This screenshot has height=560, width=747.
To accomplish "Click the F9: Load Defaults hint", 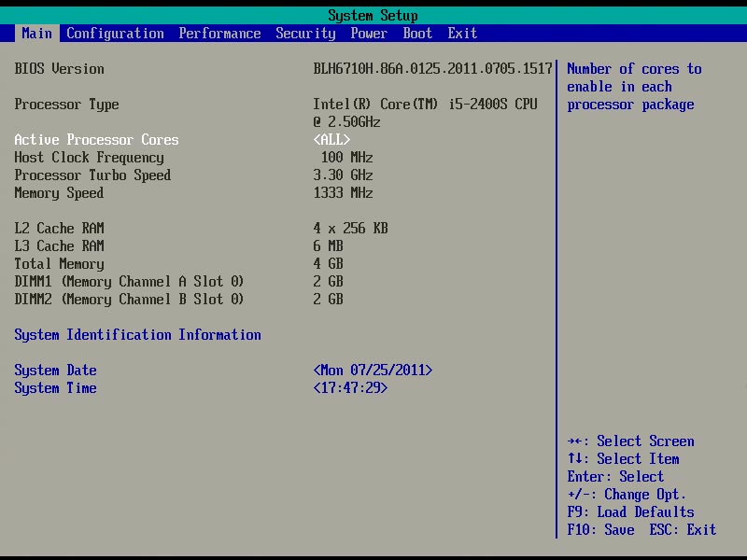I will click(x=630, y=512).
